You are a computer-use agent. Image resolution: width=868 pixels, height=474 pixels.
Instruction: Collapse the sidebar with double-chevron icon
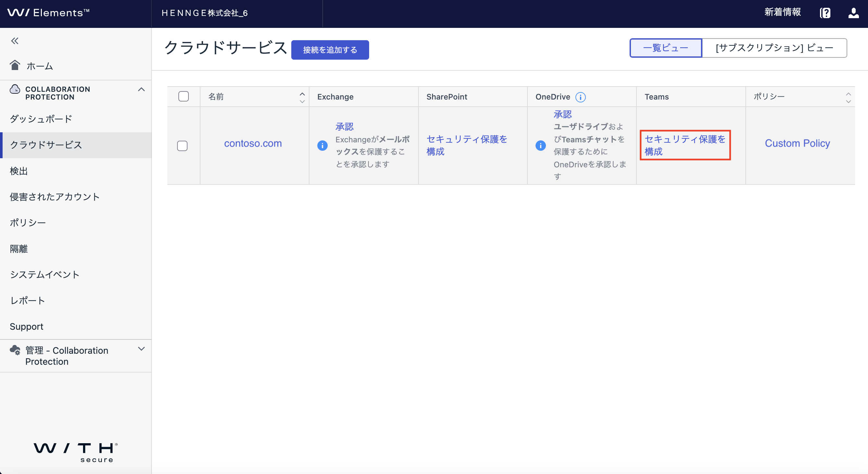pos(15,41)
